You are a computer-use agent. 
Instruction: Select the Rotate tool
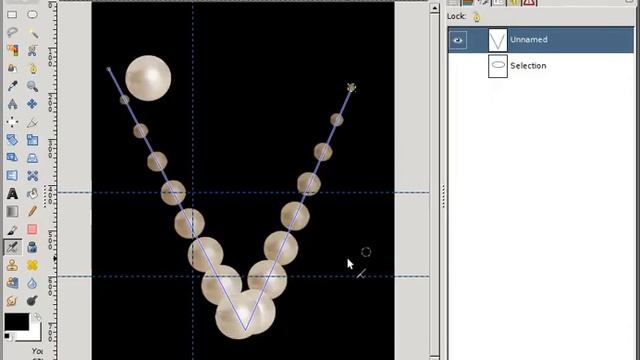[12, 140]
